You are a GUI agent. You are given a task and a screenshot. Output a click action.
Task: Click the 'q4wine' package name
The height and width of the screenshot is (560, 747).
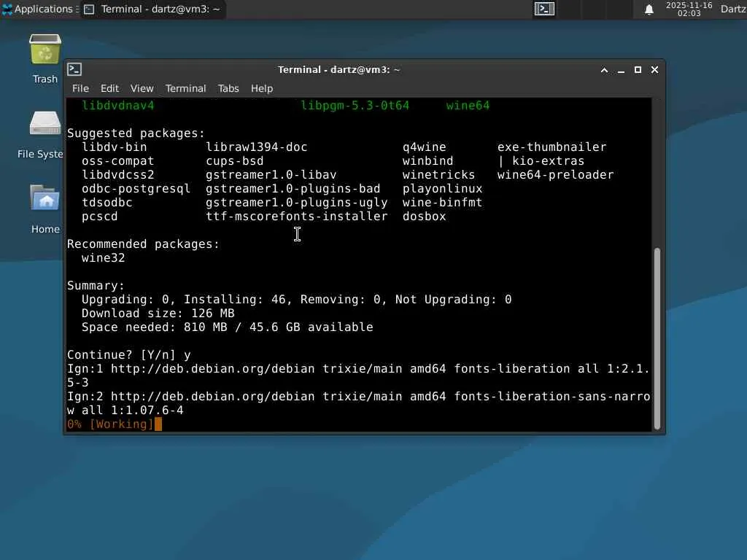click(424, 147)
